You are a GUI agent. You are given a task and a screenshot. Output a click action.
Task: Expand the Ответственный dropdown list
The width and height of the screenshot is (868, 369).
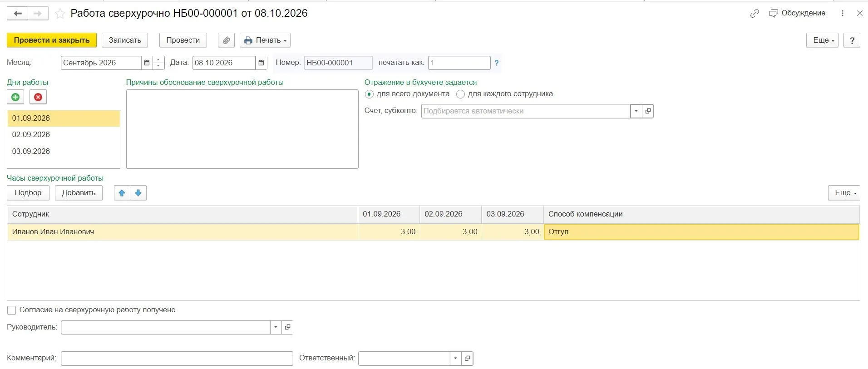point(455,358)
